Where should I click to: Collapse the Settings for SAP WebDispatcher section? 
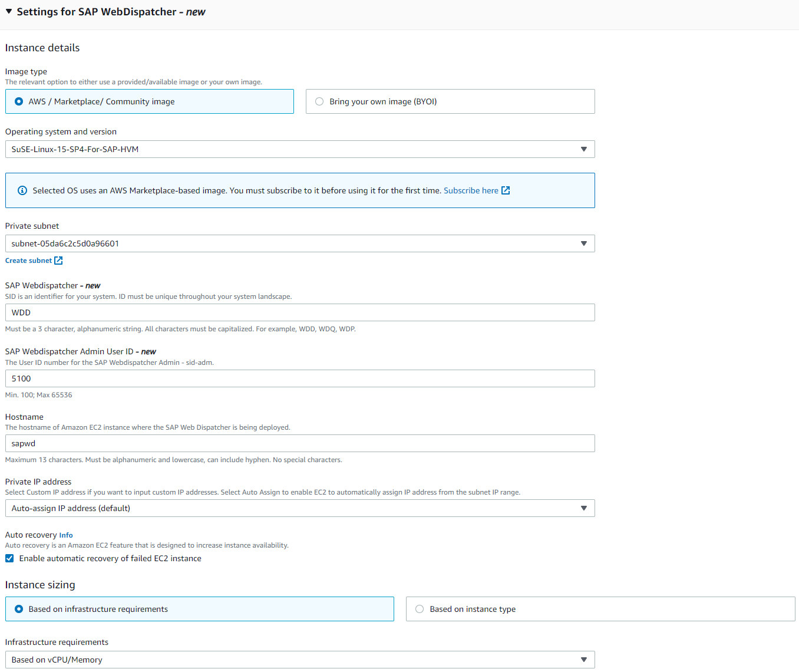[9, 12]
